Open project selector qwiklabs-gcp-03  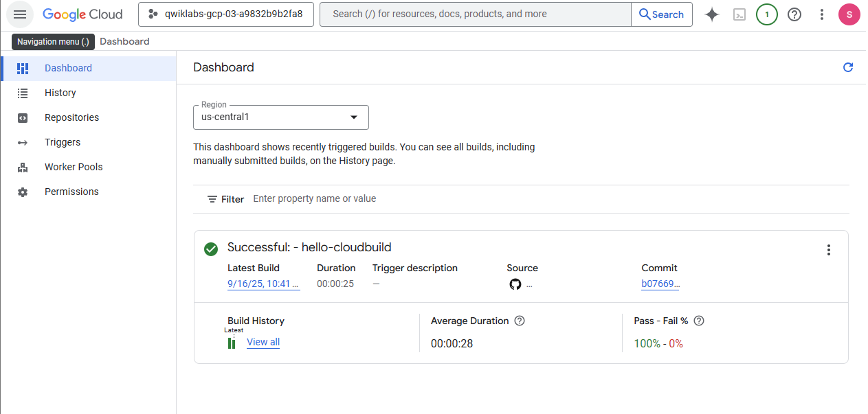pos(225,14)
